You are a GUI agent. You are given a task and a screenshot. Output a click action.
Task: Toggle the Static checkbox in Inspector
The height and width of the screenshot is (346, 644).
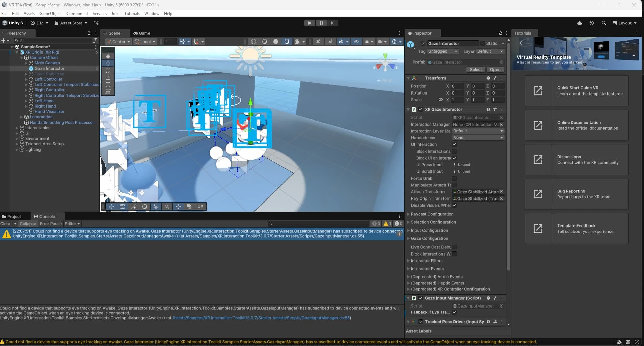483,43
